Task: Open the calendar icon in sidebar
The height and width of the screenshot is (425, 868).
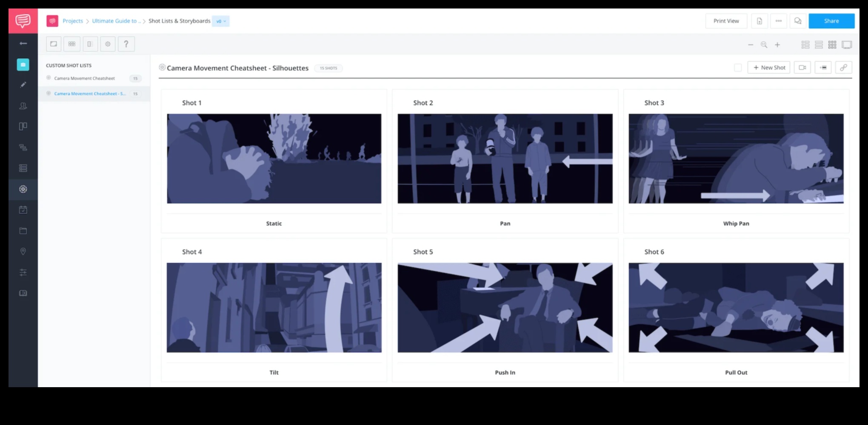Action: pos(23,210)
